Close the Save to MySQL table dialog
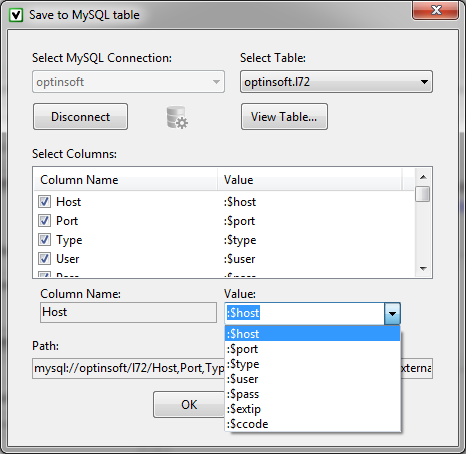This screenshot has width=466, height=454. tap(435, 10)
